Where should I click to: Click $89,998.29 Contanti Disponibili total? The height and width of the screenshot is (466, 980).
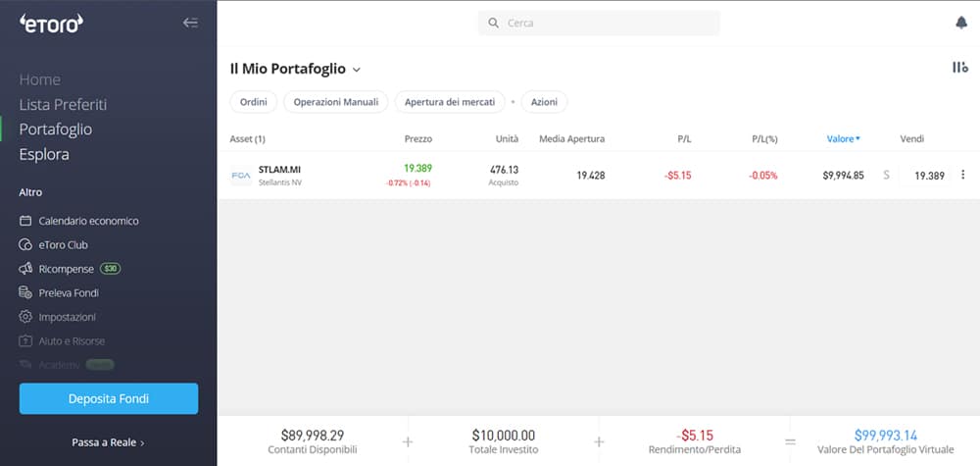coord(313,436)
